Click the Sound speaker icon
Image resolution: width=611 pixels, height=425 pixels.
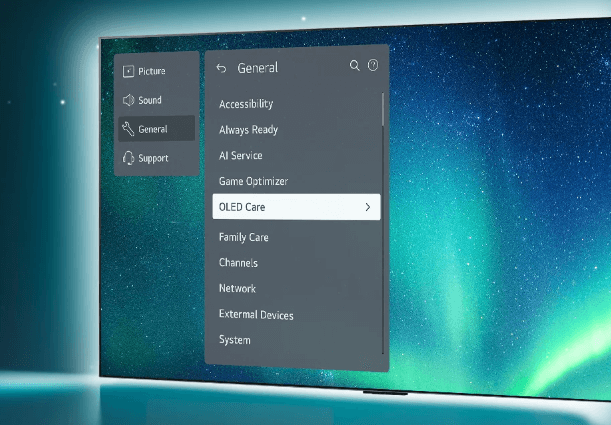click(x=128, y=100)
